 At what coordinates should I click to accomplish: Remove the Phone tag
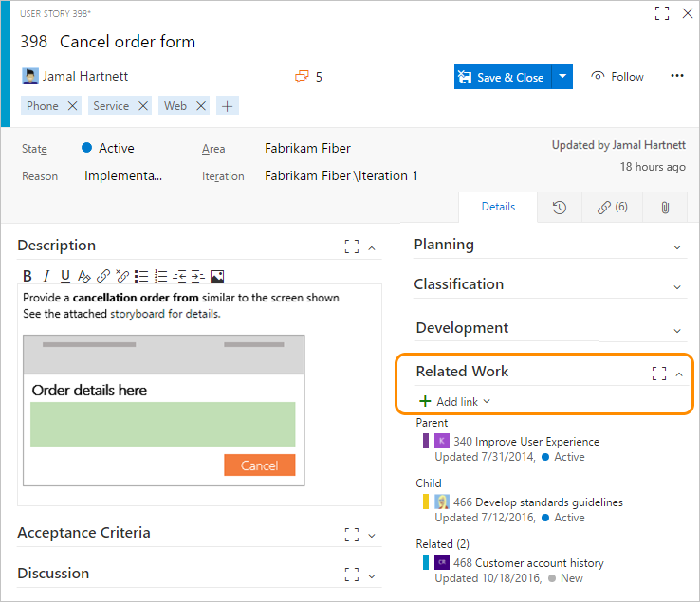point(72,106)
